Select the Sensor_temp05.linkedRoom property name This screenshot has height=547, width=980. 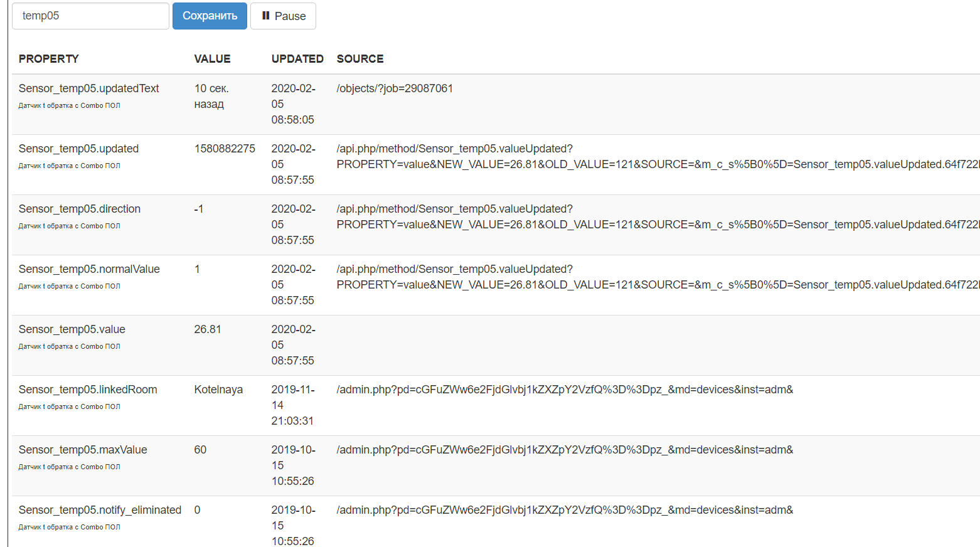[x=88, y=390]
